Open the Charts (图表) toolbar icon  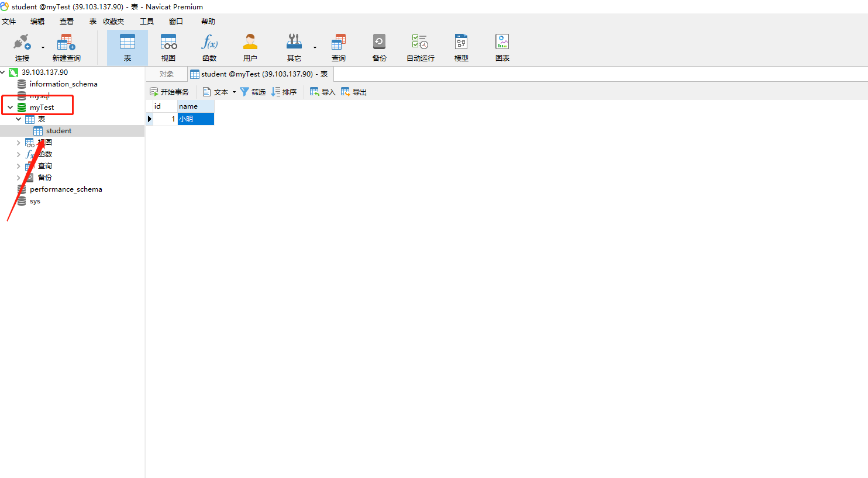click(502, 42)
